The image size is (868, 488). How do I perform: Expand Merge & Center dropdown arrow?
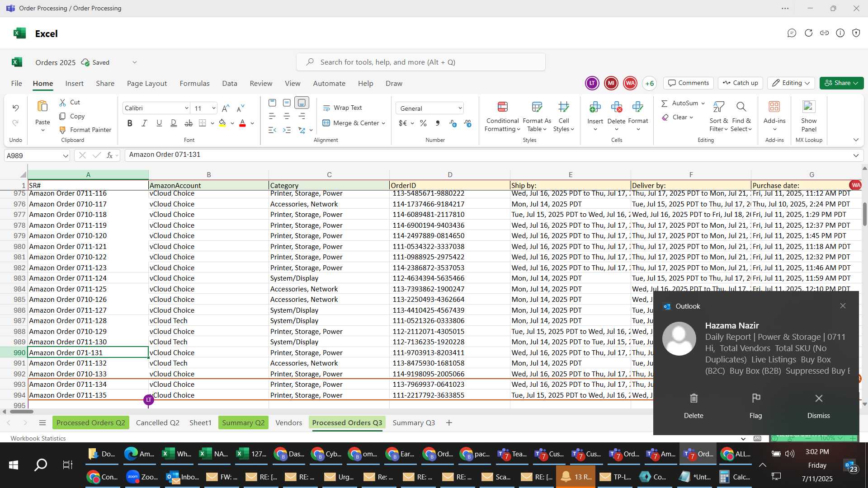click(x=383, y=123)
